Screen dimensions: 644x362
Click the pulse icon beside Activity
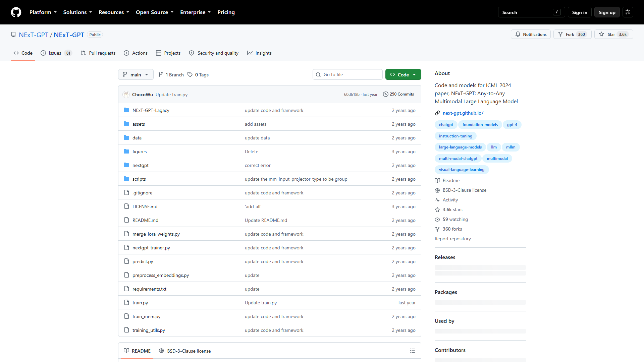click(x=437, y=200)
